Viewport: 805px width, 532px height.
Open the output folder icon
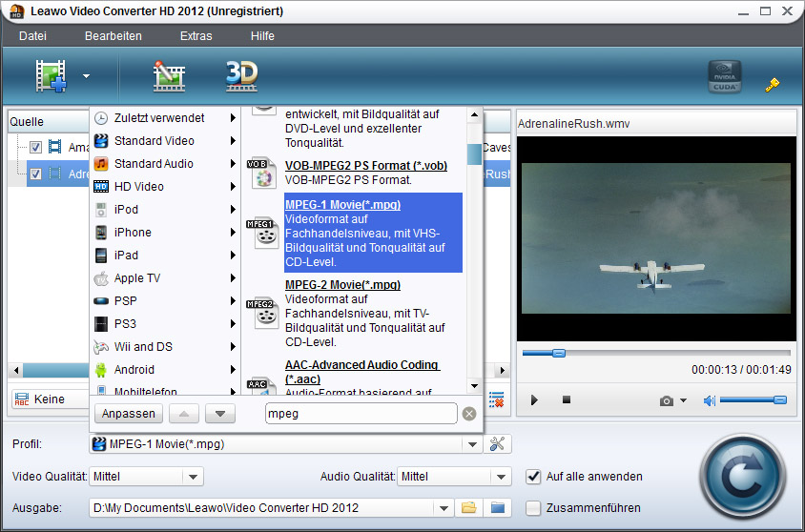click(x=468, y=507)
